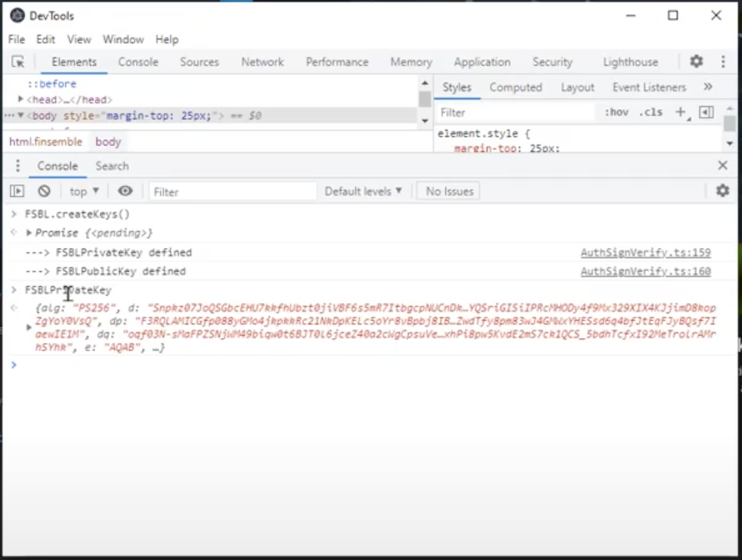Create live expression eye icon
This screenshot has width=742, height=560.
pyautogui.click(x=125, y=191)
